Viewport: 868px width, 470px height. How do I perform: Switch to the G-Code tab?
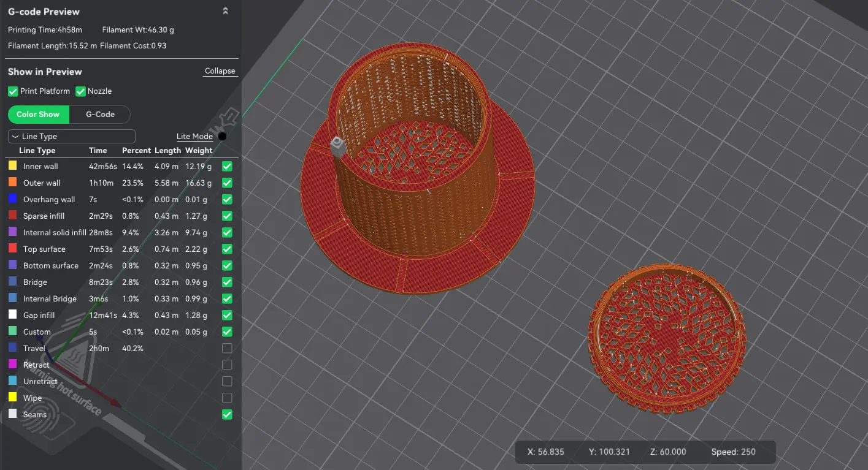click(100, 115)
